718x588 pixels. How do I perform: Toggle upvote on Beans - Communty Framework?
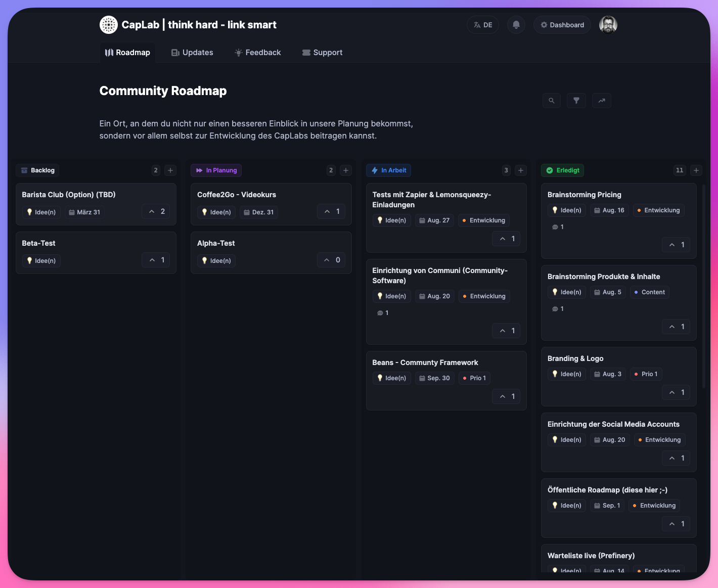tap(507, 396)
